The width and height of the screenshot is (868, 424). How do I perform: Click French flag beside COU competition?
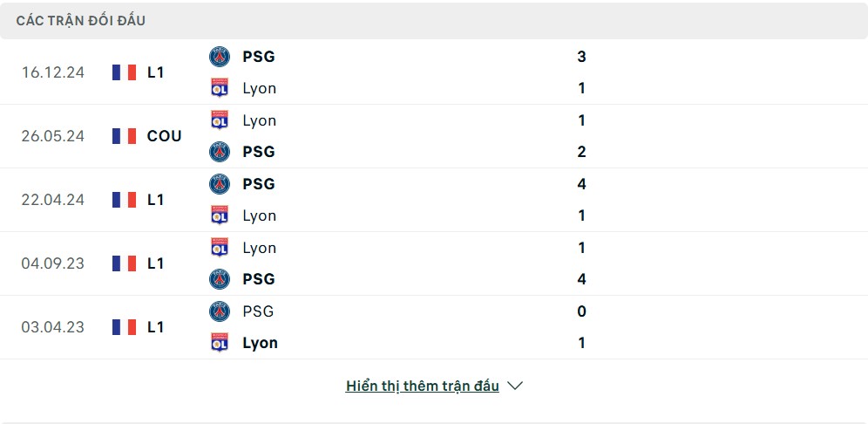tap(125, 136)
